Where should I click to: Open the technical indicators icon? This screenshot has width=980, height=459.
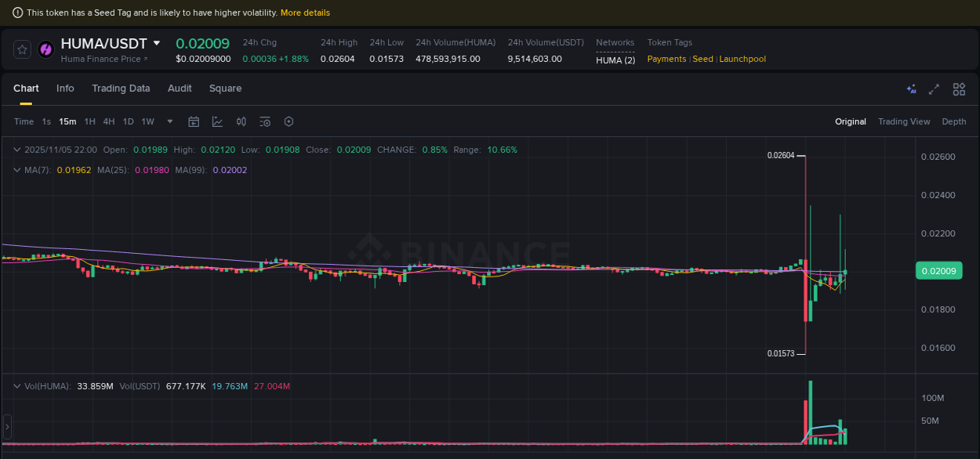tap(217, 121)
